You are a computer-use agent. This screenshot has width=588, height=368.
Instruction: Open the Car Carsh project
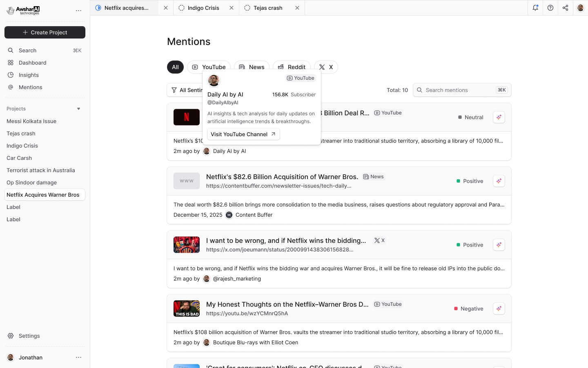(19, 158)
